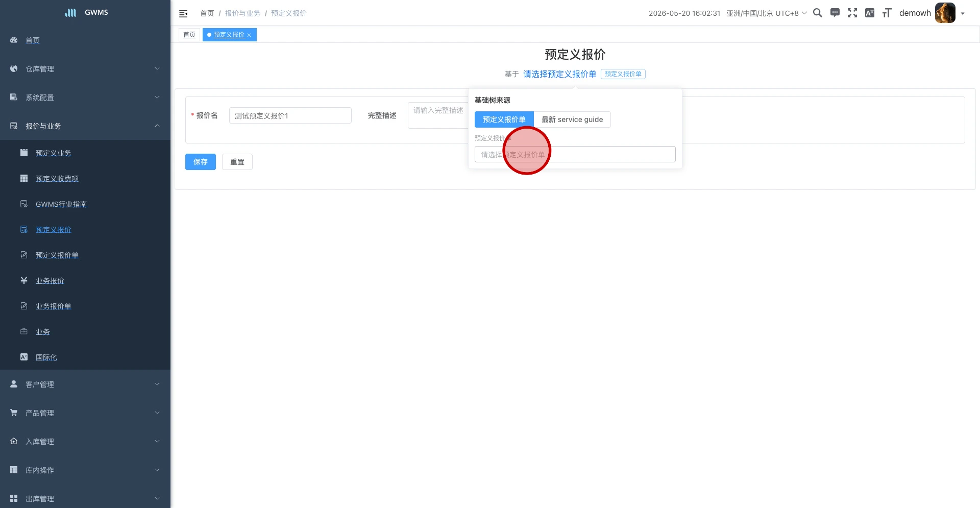Click the 客户管理 person icon
Image resolution: width=980 pixels, height=508 pixels.
[14, 384]
